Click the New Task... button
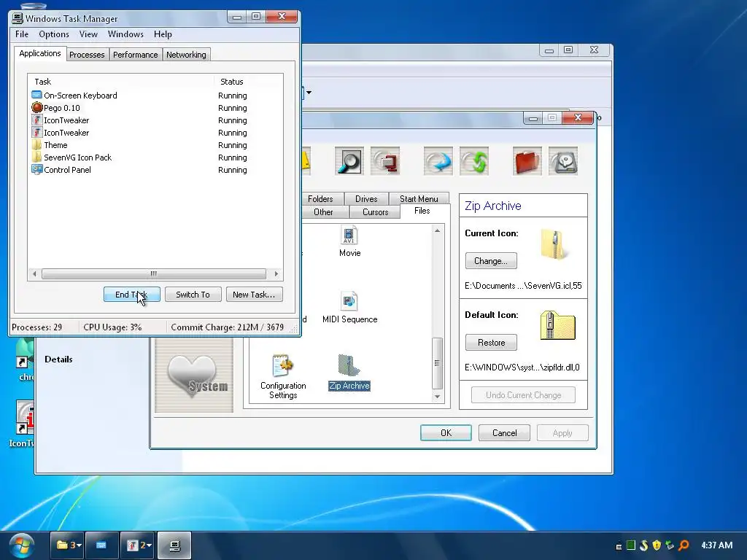747x560 pixels. [254, 295]
